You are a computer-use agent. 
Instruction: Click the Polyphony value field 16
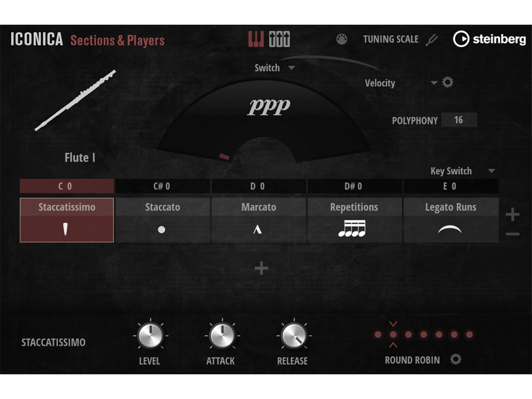tap(459, 120)
